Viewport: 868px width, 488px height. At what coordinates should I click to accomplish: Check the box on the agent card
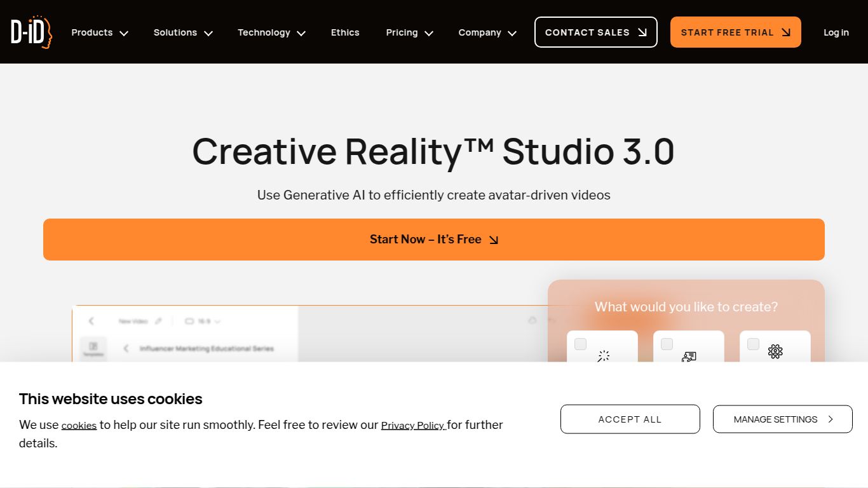point(753,344)
